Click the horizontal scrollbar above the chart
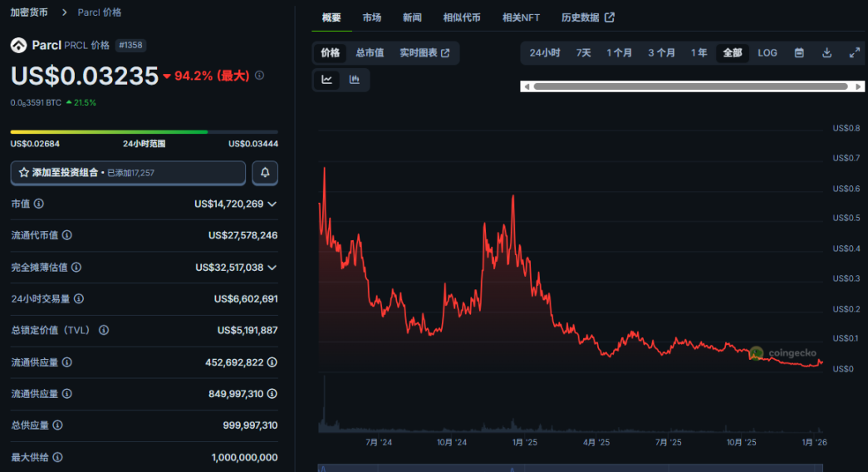 click(x=691, y=86)
